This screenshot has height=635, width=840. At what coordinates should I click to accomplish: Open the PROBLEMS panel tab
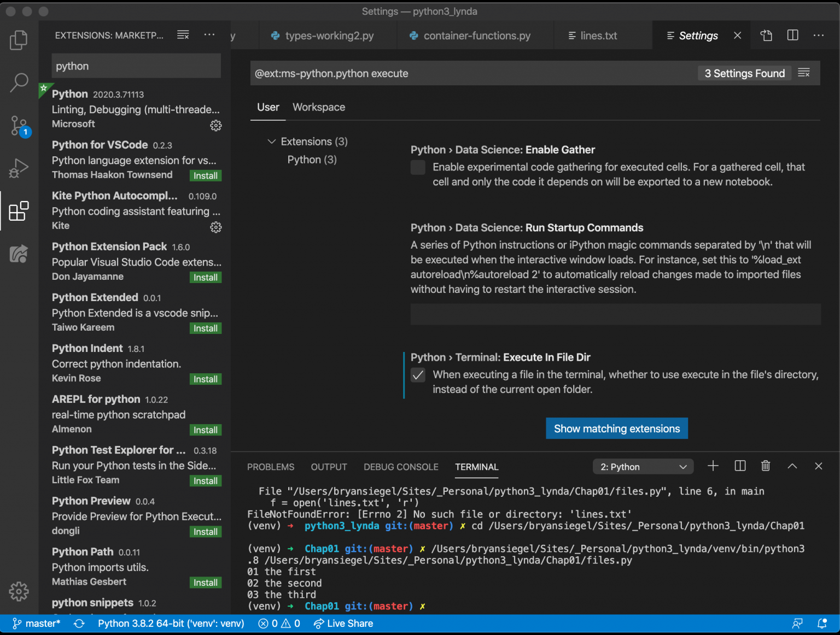[271, 467]
